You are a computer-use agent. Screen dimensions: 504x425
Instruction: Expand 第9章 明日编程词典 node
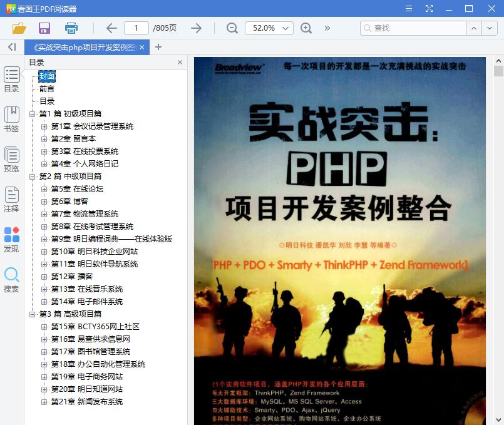pos(44,239)
